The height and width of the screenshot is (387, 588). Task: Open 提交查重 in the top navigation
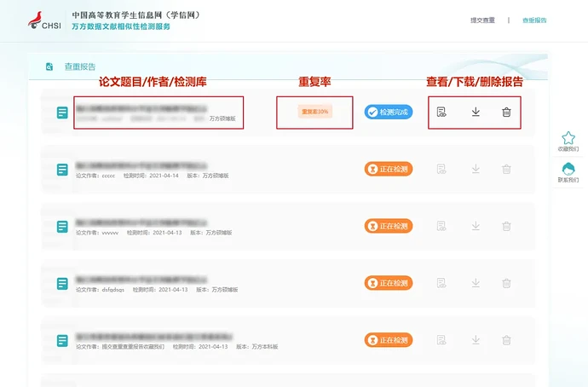coord(482,20)
